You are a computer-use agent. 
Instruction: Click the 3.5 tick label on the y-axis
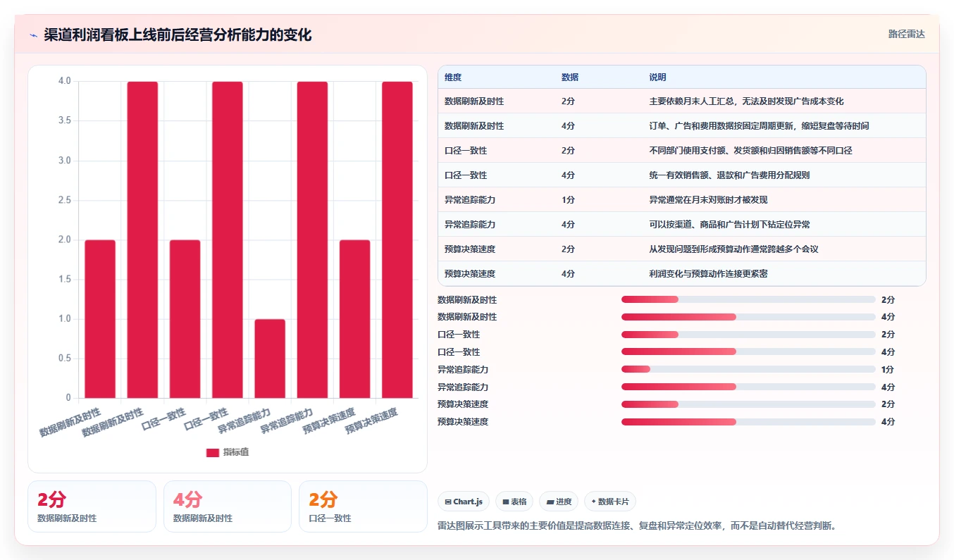coord(64,121)
